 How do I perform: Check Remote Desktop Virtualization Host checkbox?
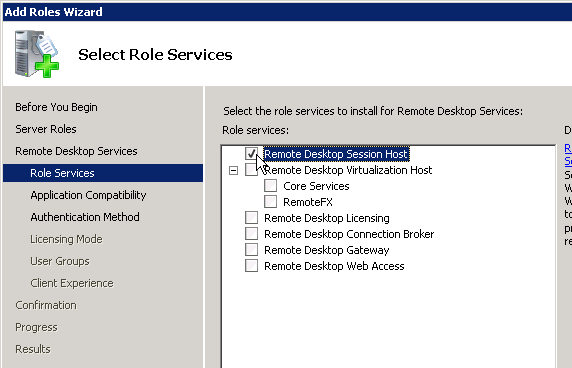point(251,170)
